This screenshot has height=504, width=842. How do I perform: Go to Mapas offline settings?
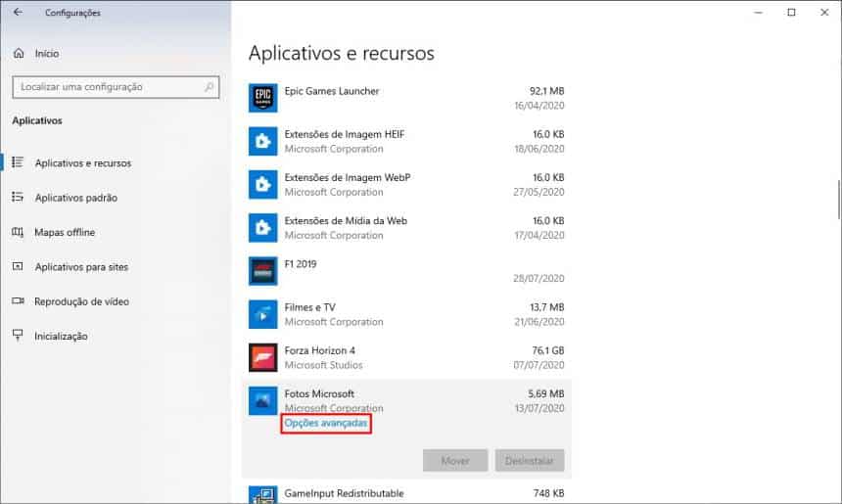coord(65,232)
